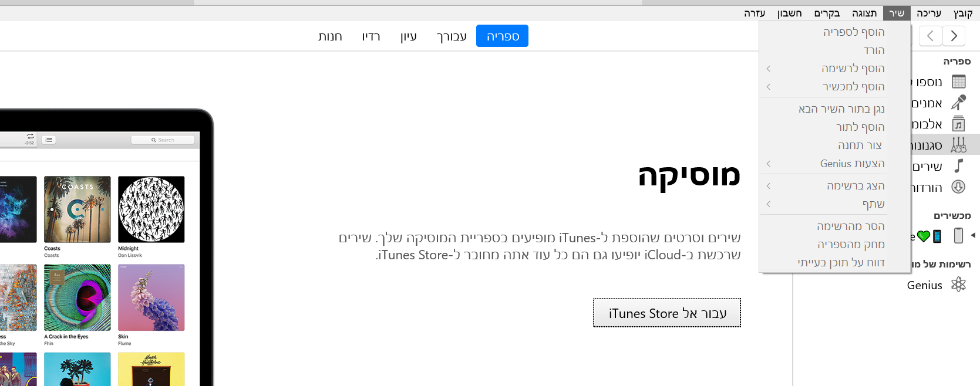Click the Skin album cover by Flume
Image resolution: width=980 pixels, height=386 pixels.
151,297
